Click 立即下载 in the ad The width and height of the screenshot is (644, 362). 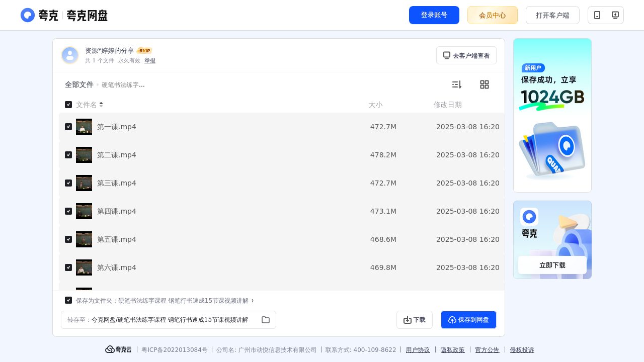(552, 265)
